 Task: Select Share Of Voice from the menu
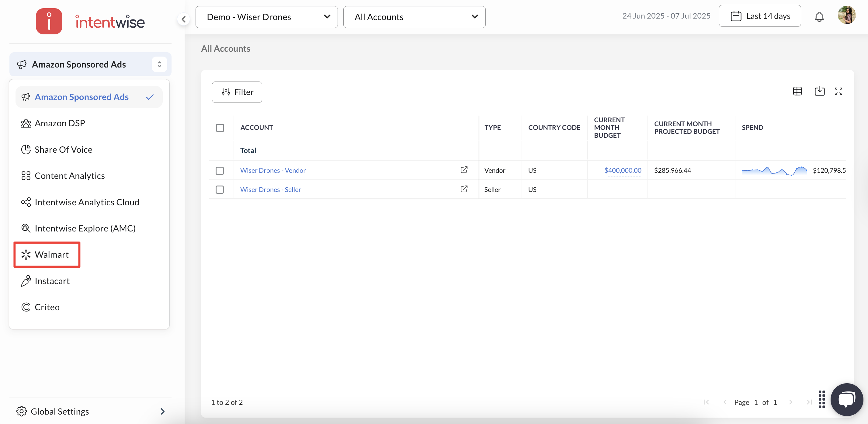click(89, 149)
